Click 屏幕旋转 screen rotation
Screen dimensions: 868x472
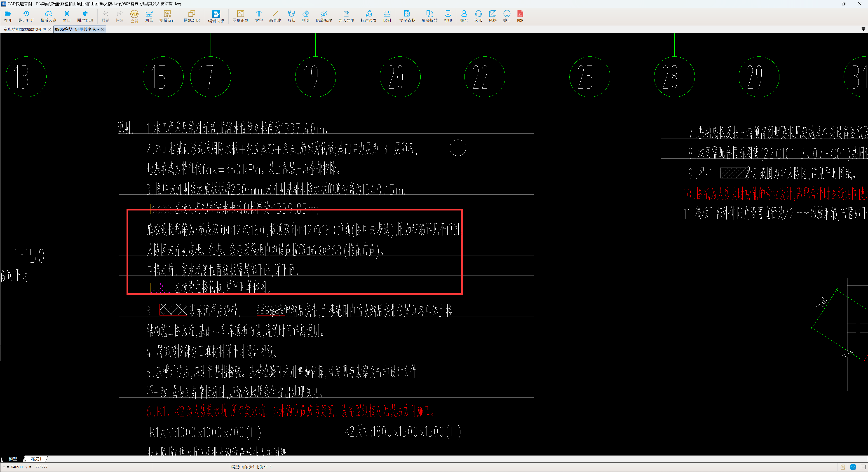(430, 16)
